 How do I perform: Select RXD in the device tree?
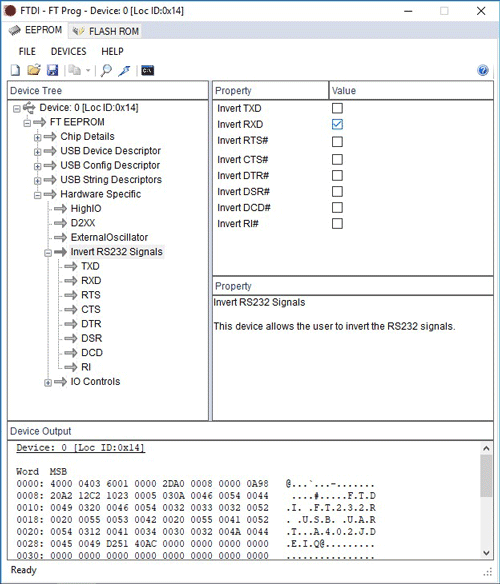(91, 280)
